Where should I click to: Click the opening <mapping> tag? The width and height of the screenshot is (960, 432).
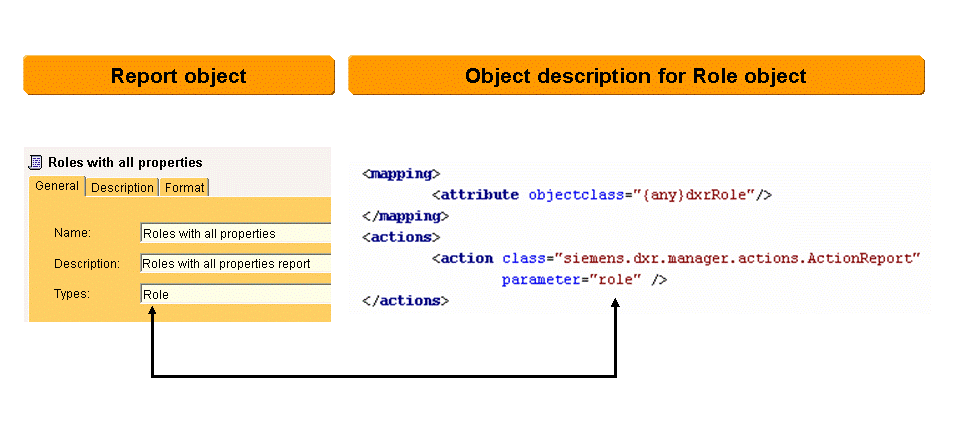tap(401, 174)
